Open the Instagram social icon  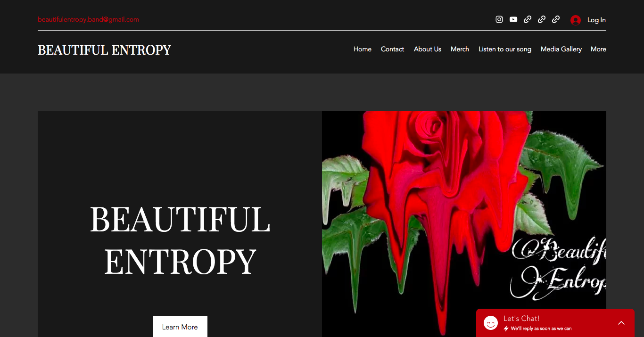(x=499, y=19)
